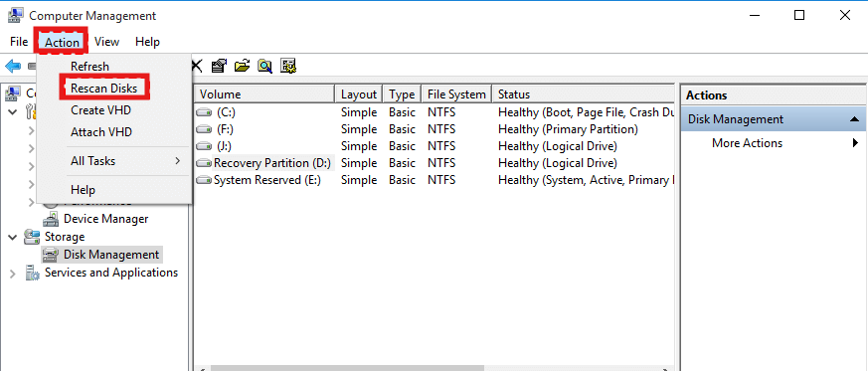The width and height of the screenshot is (868, 371).
Task: Click the drive icon for volume (F:)
Action: click(204, 129)
